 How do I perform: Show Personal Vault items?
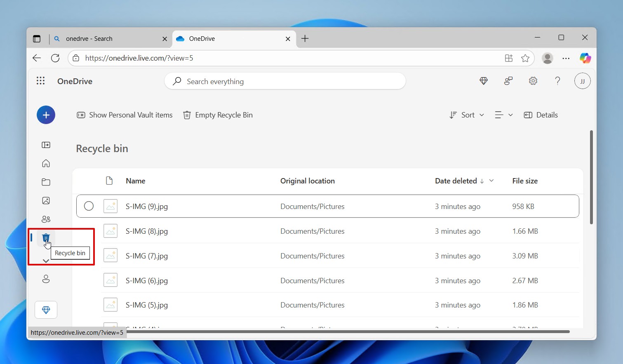click(124, 115)
